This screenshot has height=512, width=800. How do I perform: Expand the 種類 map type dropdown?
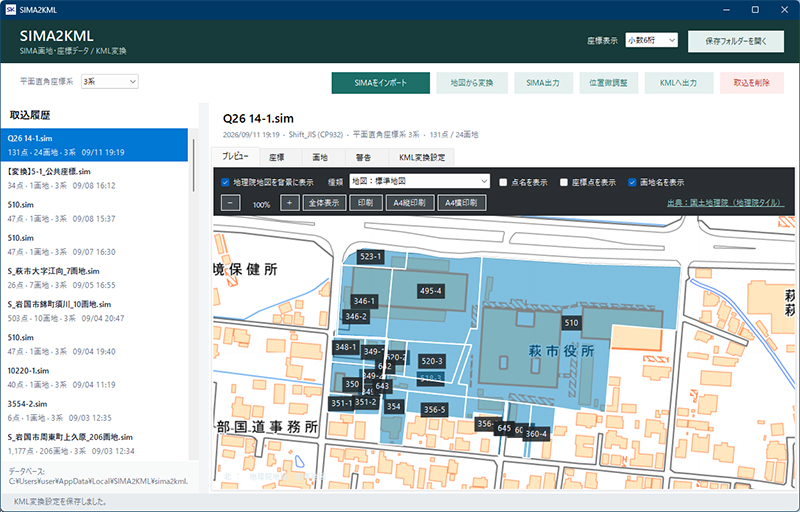coord(419,181)
